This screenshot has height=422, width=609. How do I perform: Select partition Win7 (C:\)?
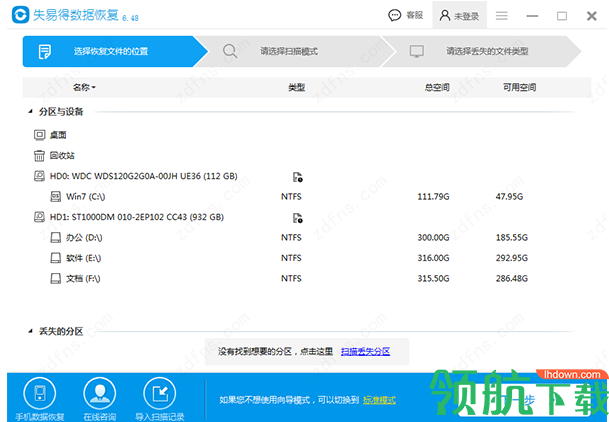(85, 197)
